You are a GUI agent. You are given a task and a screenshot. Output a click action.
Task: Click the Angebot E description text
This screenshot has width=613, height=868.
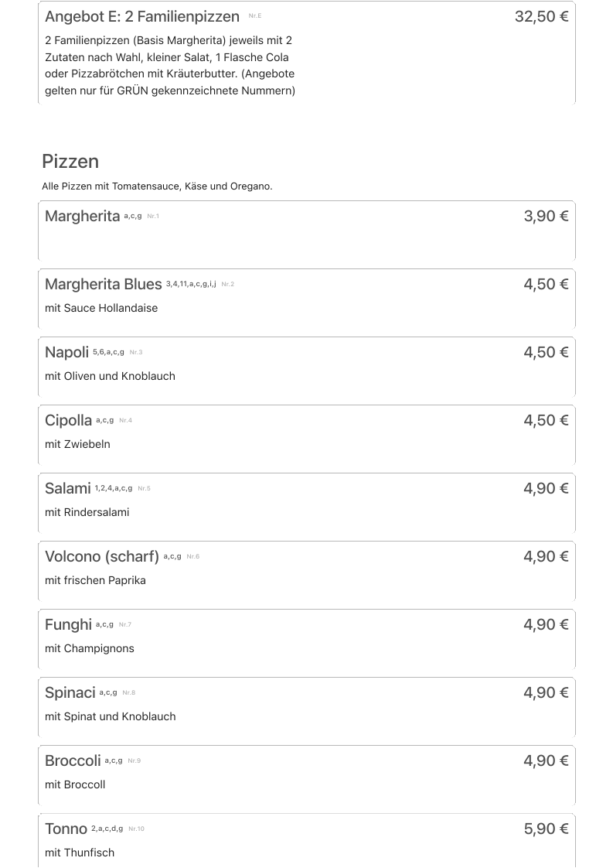point(170,66)
